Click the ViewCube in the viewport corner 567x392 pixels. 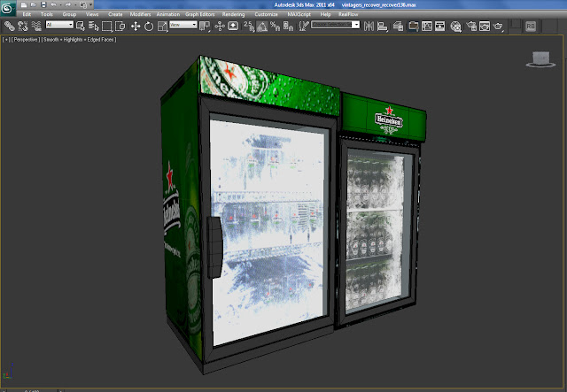(541, 59)
